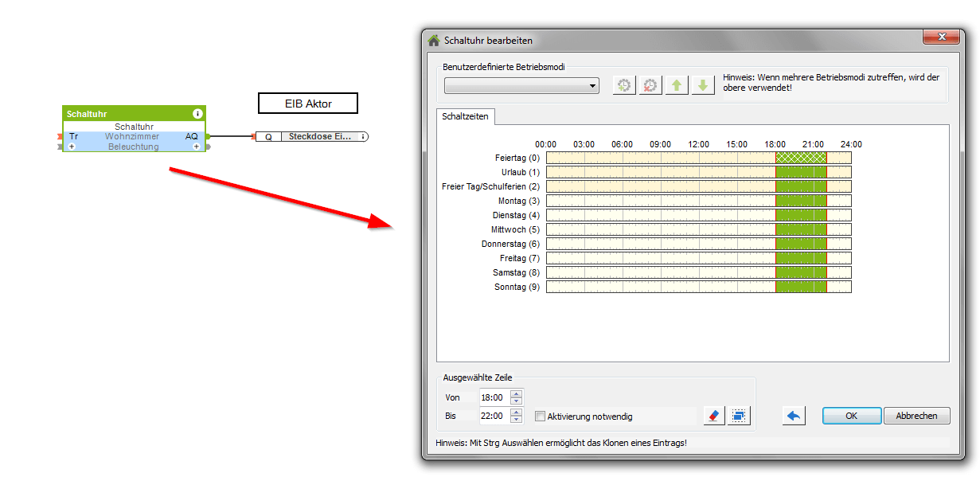Select green time block in Montag row
Screen dimensions: 980x485
(801, 201)
